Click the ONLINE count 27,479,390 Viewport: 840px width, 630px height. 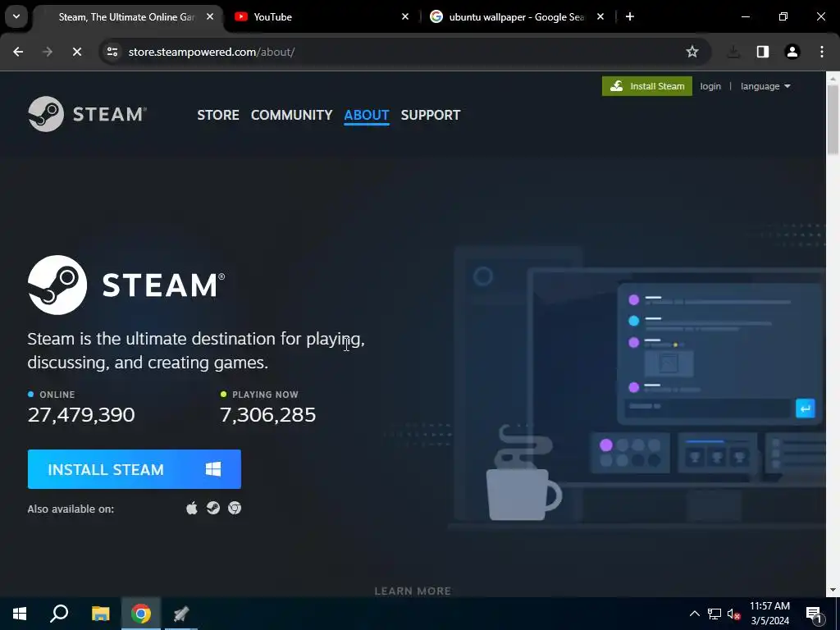tap(81, 414)
